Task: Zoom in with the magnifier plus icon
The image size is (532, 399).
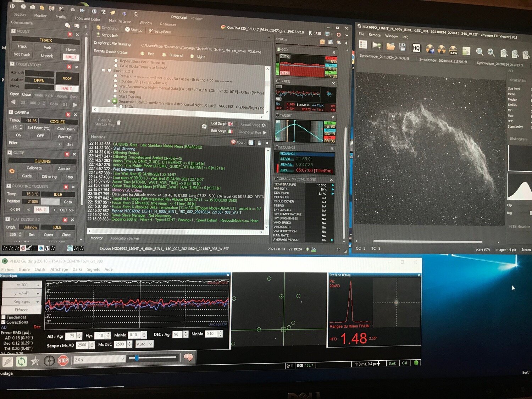Action: click(x=491, y=52)
